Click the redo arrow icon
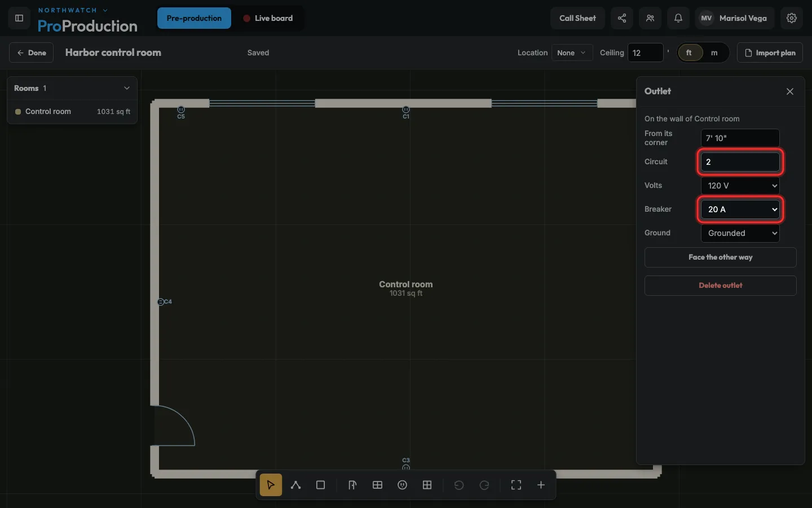 click(x=484, y=485)
